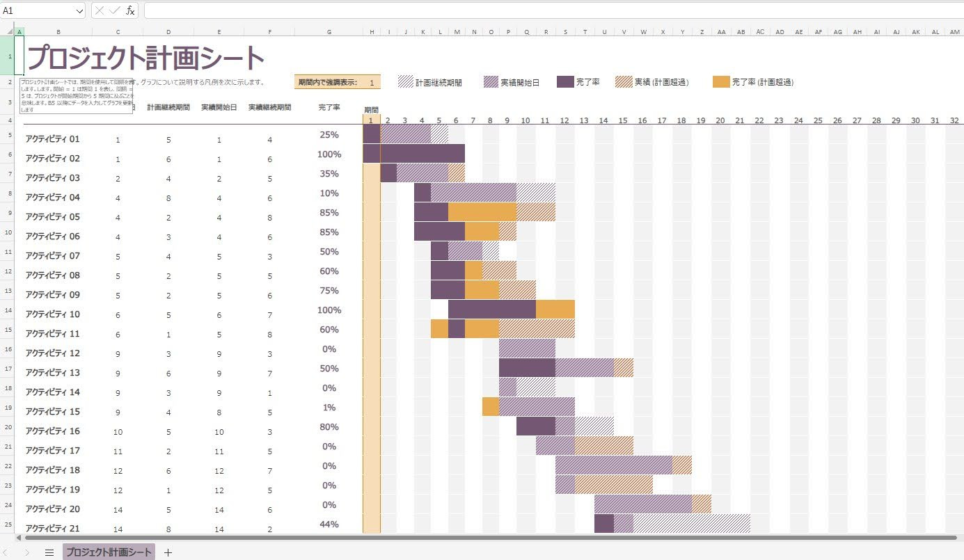Screen dimensions: 964x560
Task: Click the 実績開始日 column heading
Action: pos(219,108)
